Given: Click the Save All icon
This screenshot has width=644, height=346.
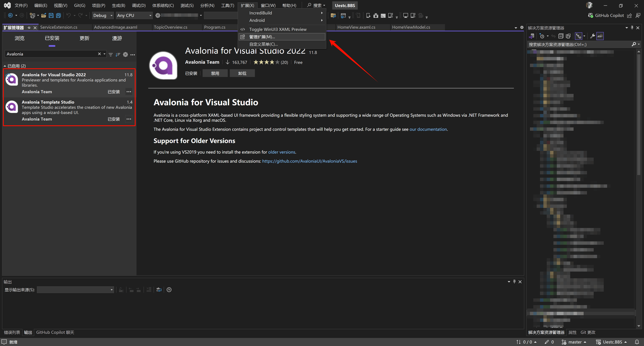Looking at the screenshot, I should click(59, 15).
